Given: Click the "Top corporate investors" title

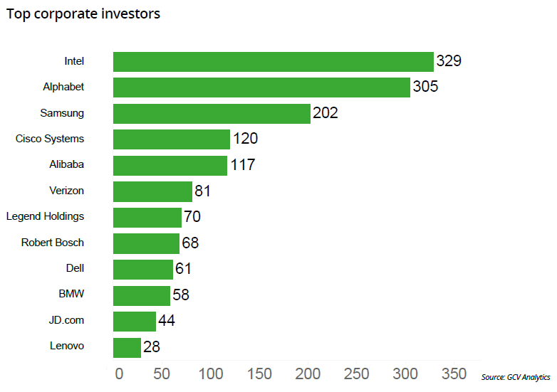Looking at the screenshot, I should (83, 15).
